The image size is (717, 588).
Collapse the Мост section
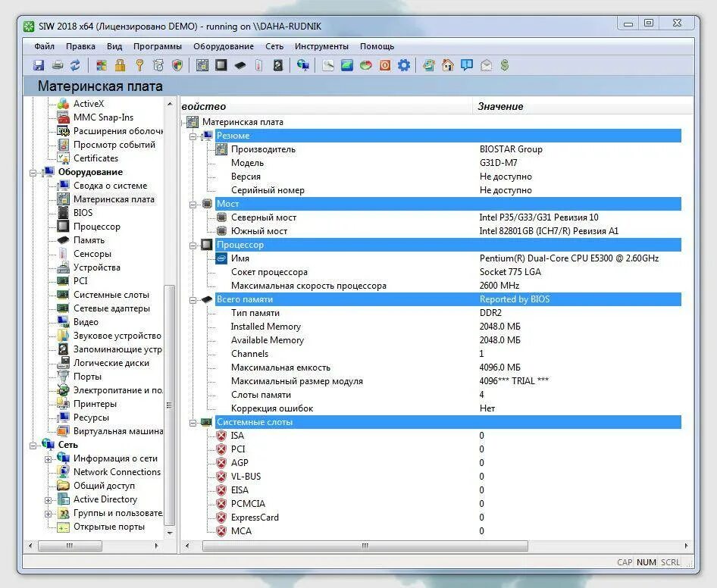(193, 205)
